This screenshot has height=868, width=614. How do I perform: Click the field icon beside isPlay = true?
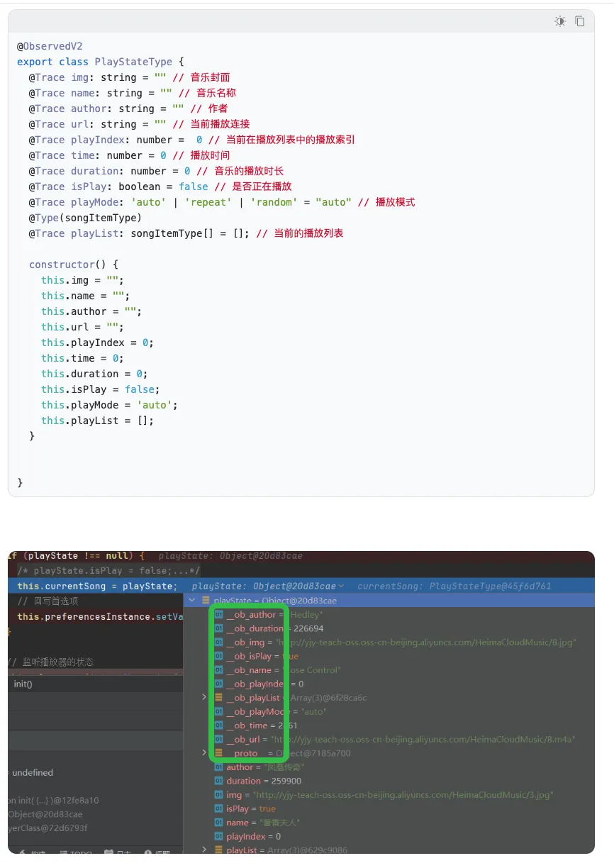click(219, 808)
